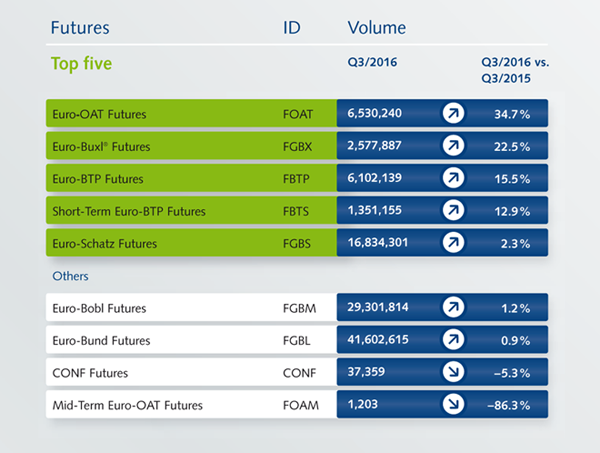
Task: Select the up arrow icon beside Euro-Bobl volume
Action: 455,308
